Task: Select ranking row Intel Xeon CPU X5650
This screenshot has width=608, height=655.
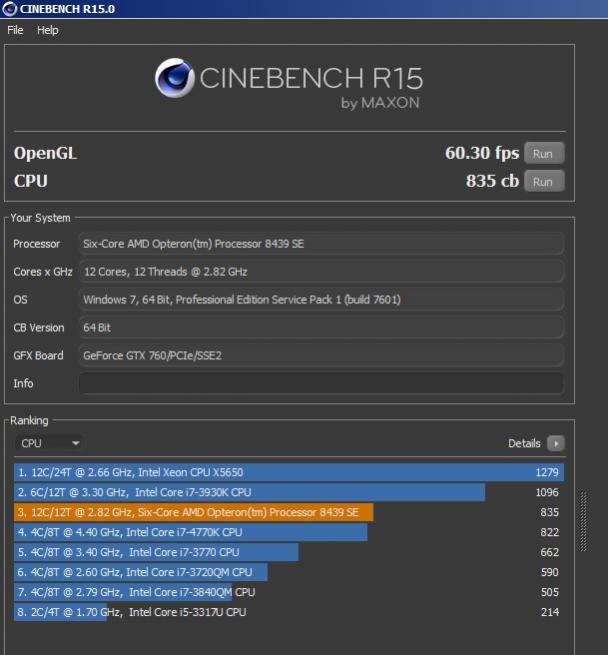Action: pos(289,472)
